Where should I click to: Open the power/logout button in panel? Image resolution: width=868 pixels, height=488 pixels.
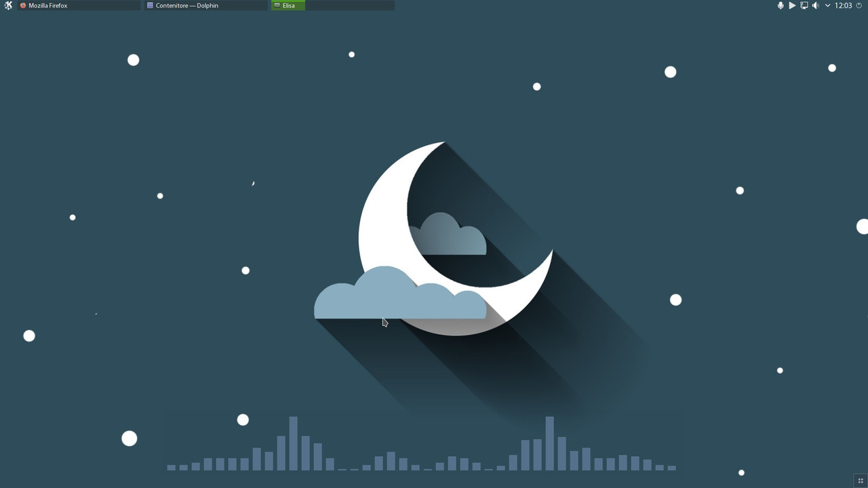[x=859, y=5]
